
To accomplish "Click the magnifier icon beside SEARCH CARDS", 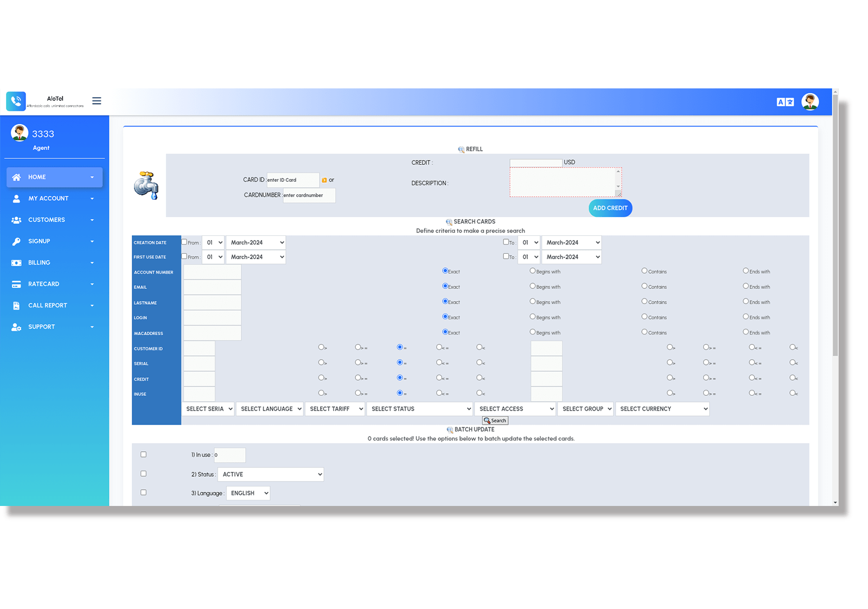I will pyautogui.click(x=449, y=222).
